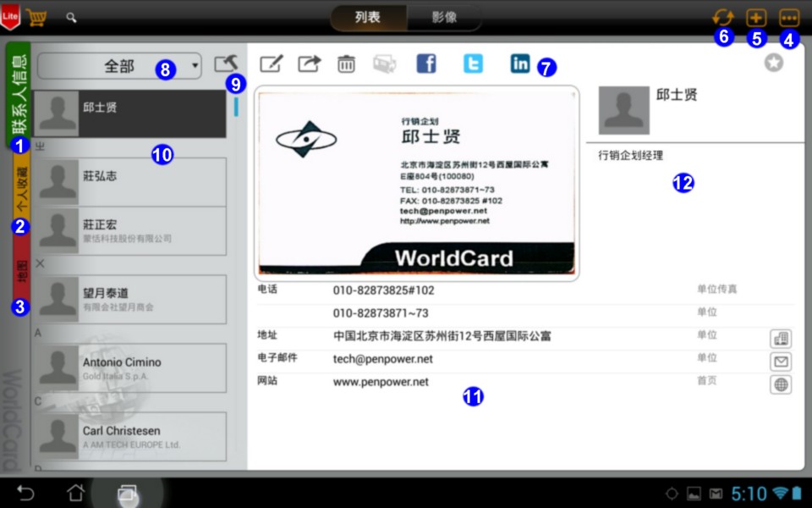
Task: Share contact using the export arrow icon
Action: click(310, 63)
